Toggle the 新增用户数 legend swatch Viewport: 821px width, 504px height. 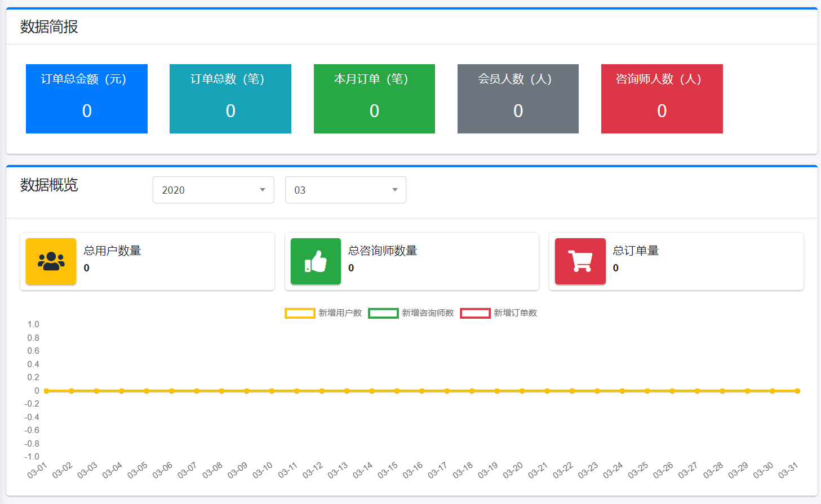click(x=300, y=313)
